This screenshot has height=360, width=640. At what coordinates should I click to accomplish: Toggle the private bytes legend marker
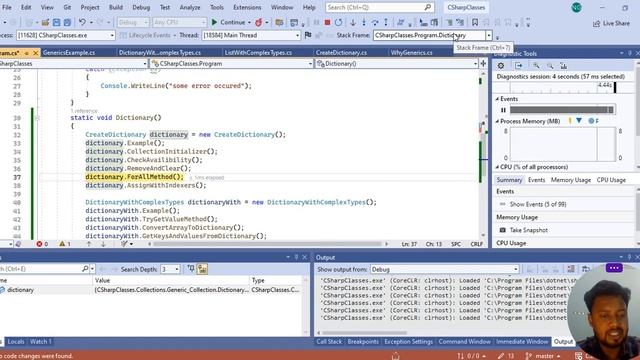pos(591,121)
